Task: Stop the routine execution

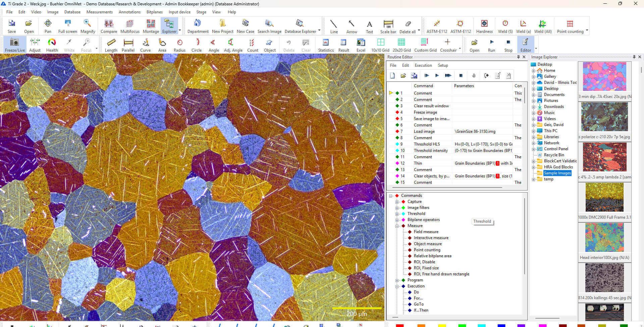Action: coord(508,44)
